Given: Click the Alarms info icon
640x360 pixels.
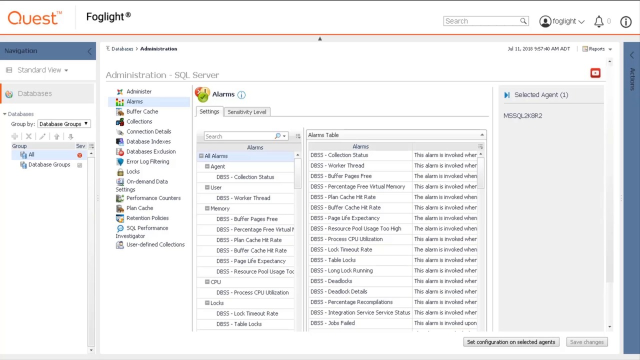Looking at the screenshot, I should click(x=242, y=95).
